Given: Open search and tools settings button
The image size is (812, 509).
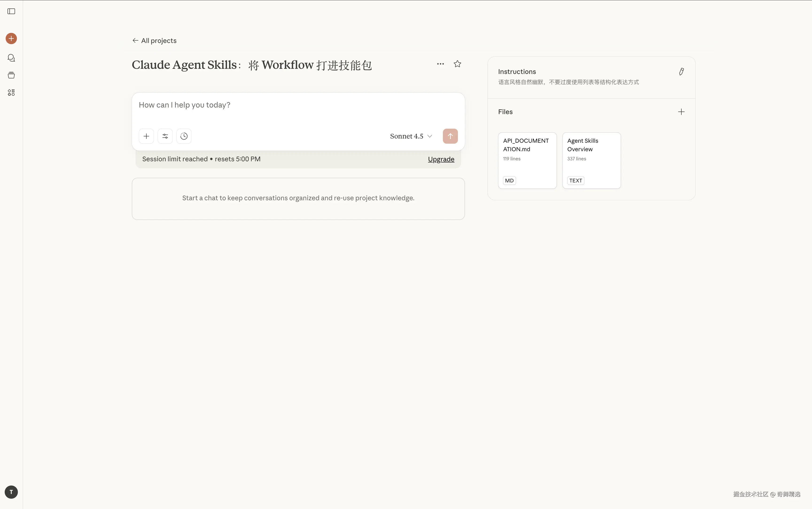Looking at the screenshot, I should [x=165, y=136].
